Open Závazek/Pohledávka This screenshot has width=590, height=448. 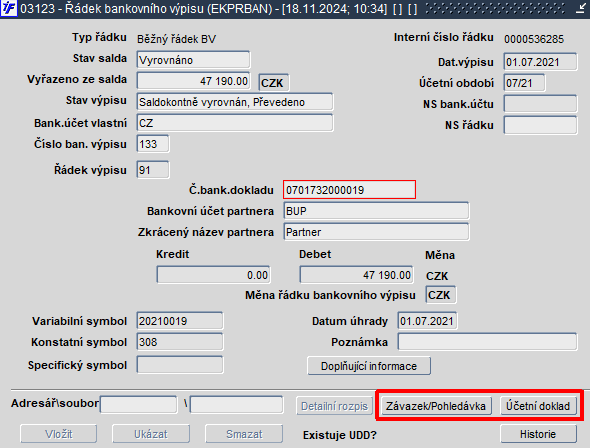tap(436, 406)
